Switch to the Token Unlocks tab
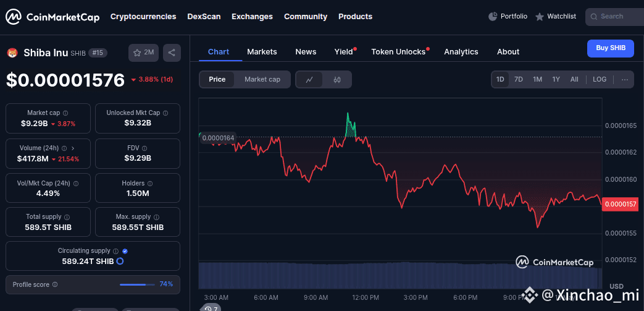Image resolution: width=644 pixels, height=311 pixels. coord(398,52)
